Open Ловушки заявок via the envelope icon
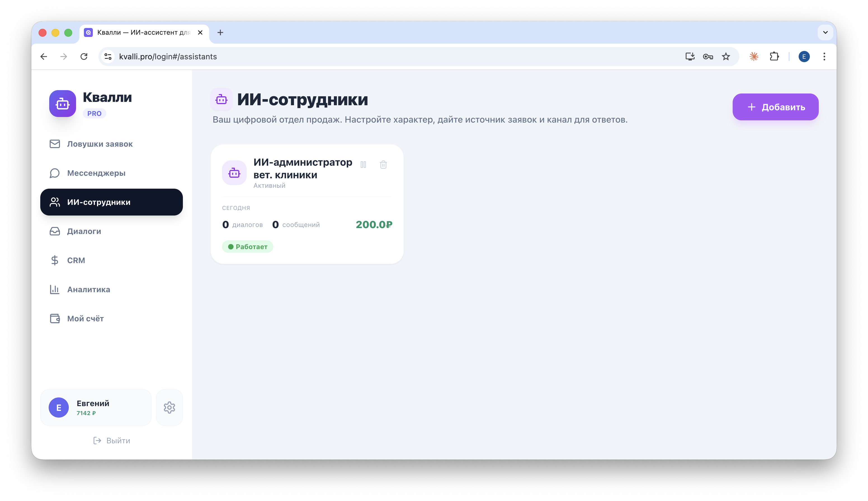This screenshot has width=868, height=501. click(55, 144)
